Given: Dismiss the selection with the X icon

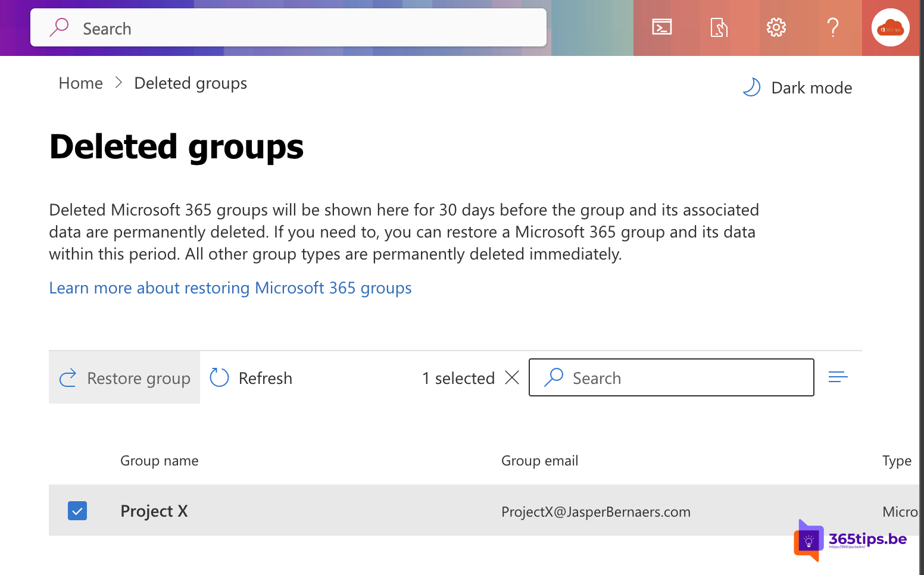Looking at the screenshot, I should (x=512, y=377).
